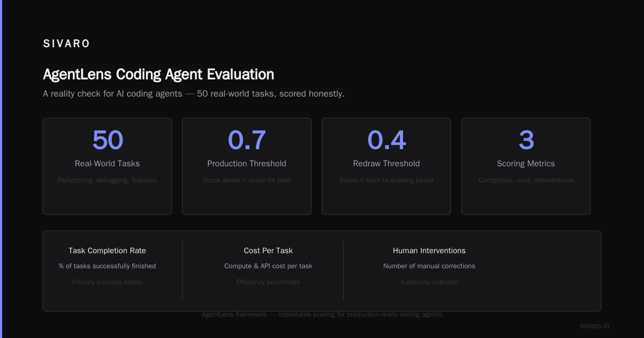Click the 'Scoring Metrics' label

(x=526, y=164)
